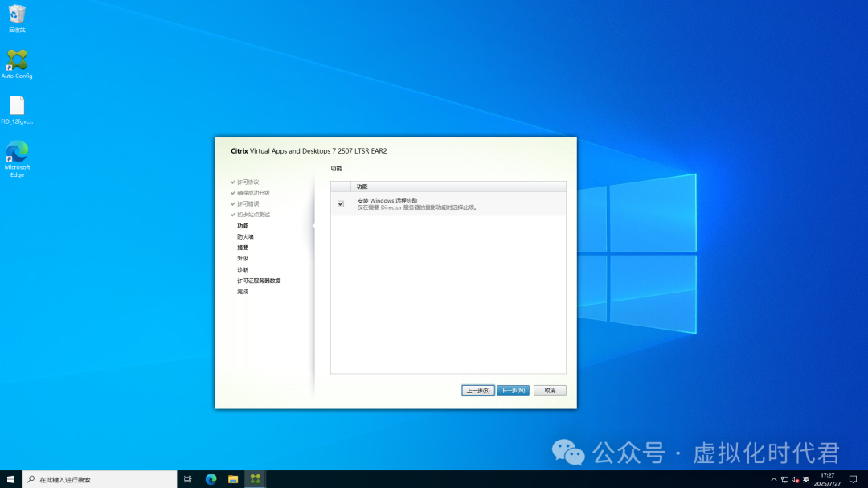The image size is (868, 488).
Task: Select the 许可协议 step in sidebar
Action: tap(248, 182)
